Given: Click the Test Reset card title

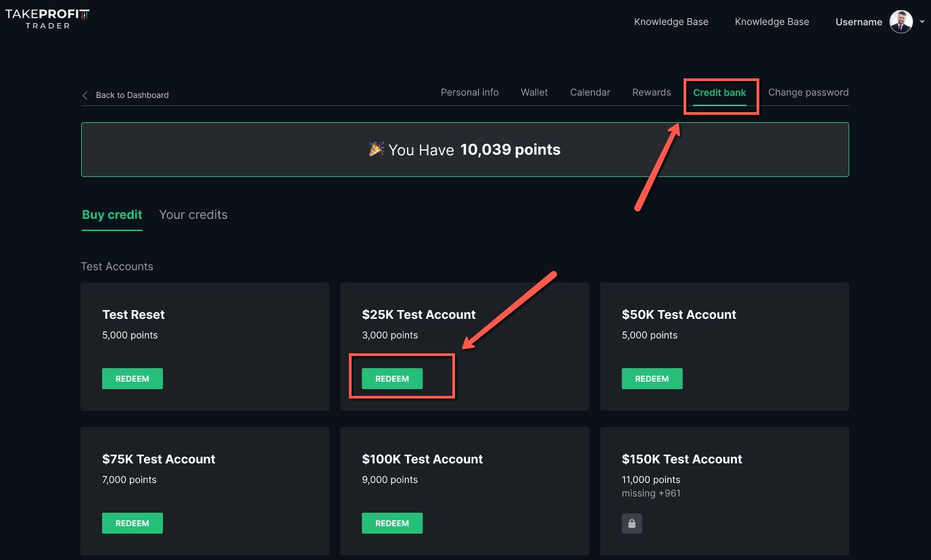Looking at the screenshot, I should point(133,315).
